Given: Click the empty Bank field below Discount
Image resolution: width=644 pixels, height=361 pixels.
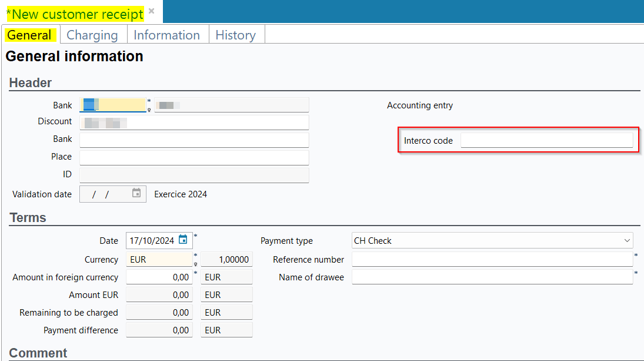Looking at the screenshot, I should pyautogui.click(x=194, y=140).
